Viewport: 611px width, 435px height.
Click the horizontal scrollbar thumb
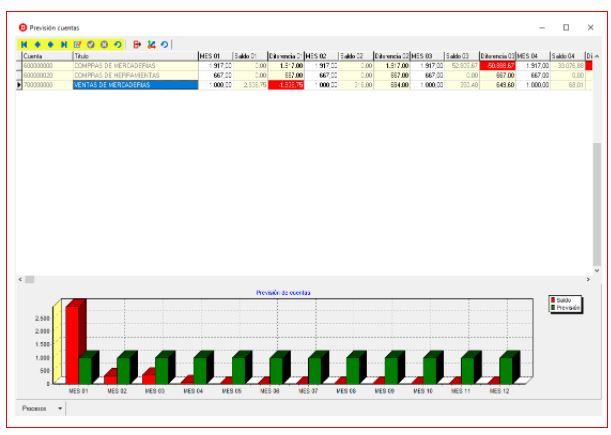(30, 279)
